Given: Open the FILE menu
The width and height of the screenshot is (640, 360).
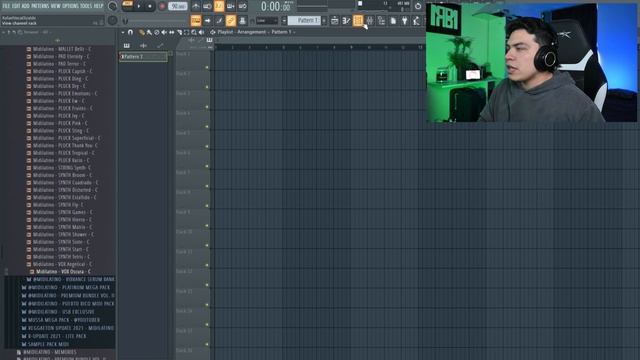Looking at the screenshot, I should (x=6, y=6).
